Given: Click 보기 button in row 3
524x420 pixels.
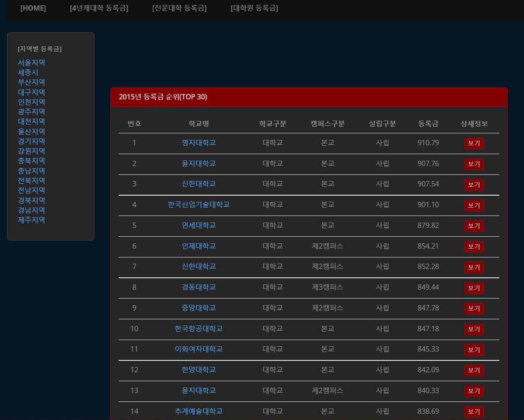Looking at the screenshot, I should point(474,185).
